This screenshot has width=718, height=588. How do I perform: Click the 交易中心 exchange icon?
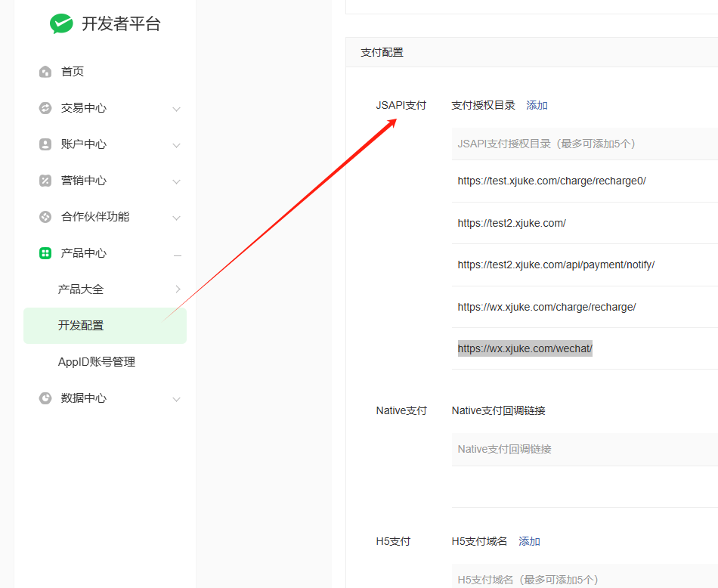(x=45, y=108)
